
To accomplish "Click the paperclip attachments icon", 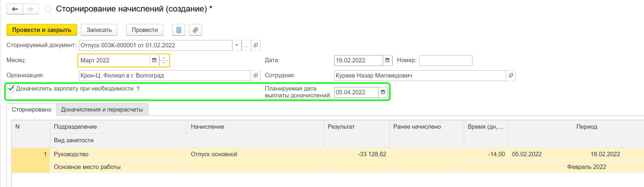I will [x=195, y=30].
